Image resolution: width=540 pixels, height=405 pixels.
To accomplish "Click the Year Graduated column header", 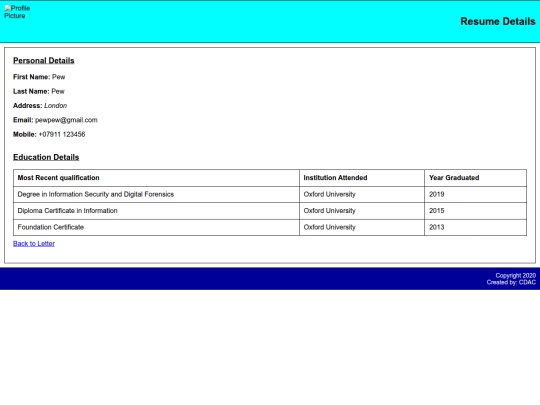I will [x=476, y=178].
